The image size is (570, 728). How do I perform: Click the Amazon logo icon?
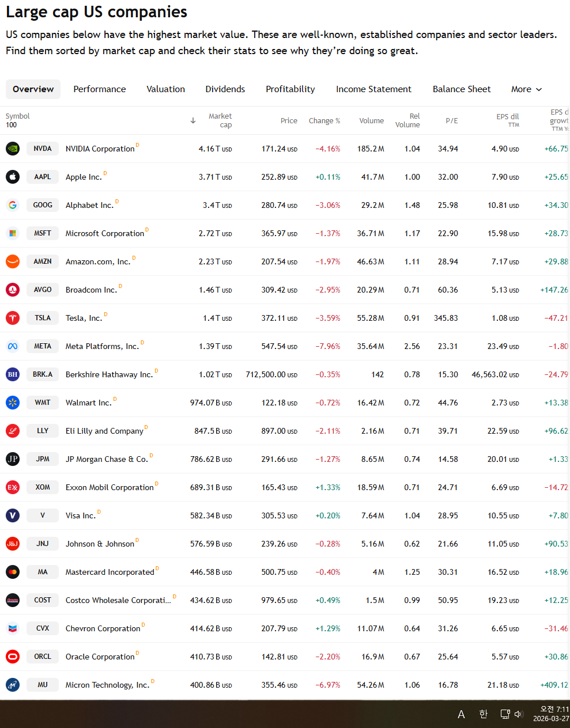[x=13, y=261]
